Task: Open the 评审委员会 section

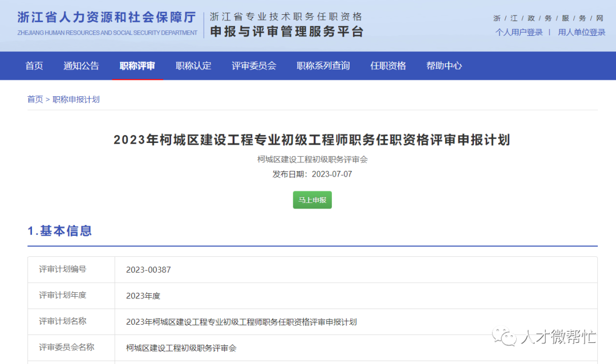Action: [254, 66]
